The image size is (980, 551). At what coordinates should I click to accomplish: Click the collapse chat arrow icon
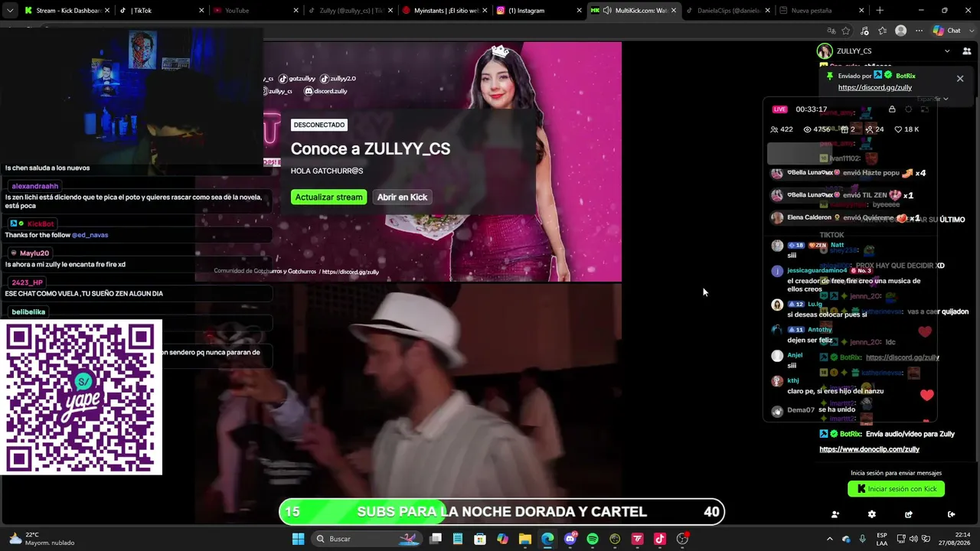pyautogui.click(x=951, y=514)
